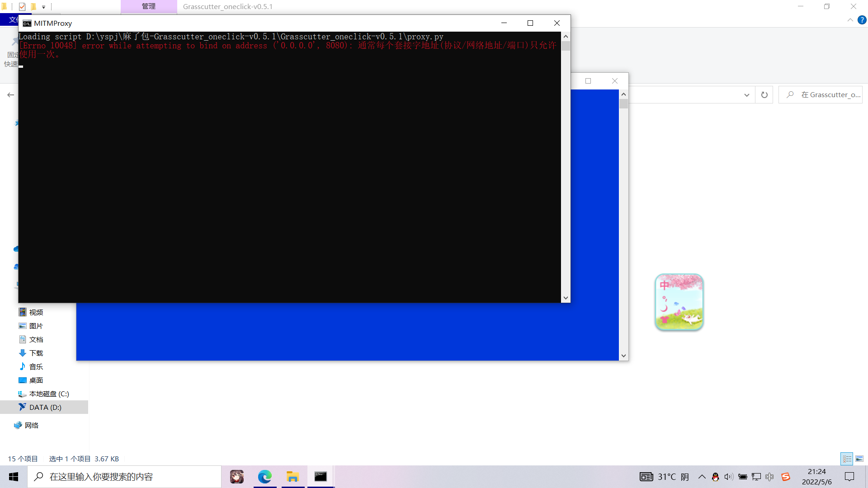Show hidden tray icons chevron
This screenshot has height=488, width=868.
point(702,477)
